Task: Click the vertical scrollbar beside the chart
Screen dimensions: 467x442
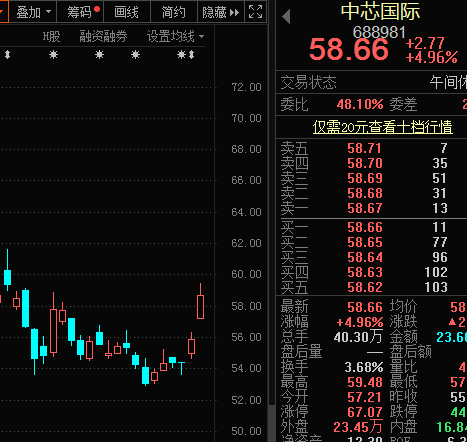Action: coord(272,423)
